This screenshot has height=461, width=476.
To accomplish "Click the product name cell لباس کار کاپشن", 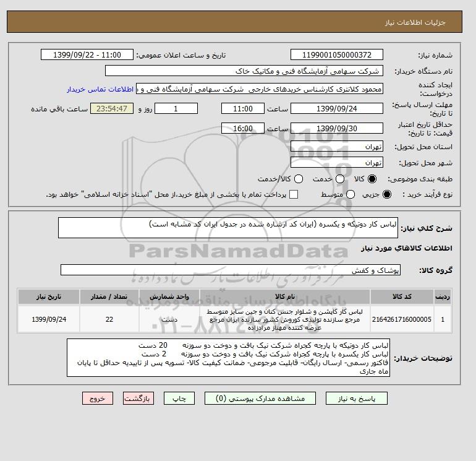I will click(285, 319).
